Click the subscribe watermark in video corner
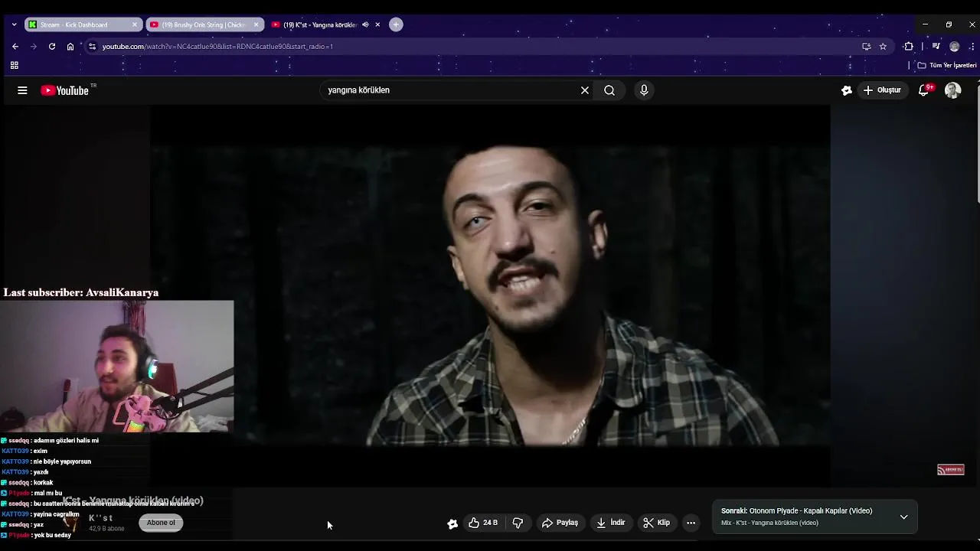Viewport: 980px width, 551px height. pyautogui.click(x=951, y=470)
